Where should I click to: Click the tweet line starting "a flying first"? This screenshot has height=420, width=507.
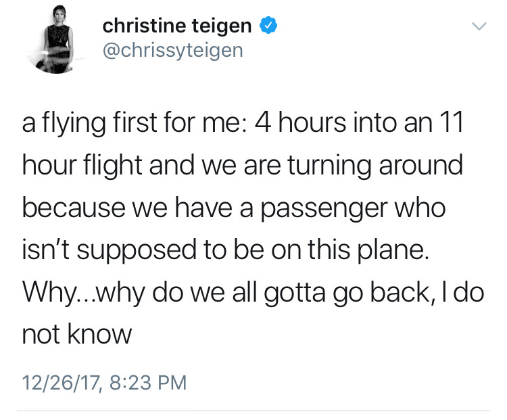tap(242, 126)
